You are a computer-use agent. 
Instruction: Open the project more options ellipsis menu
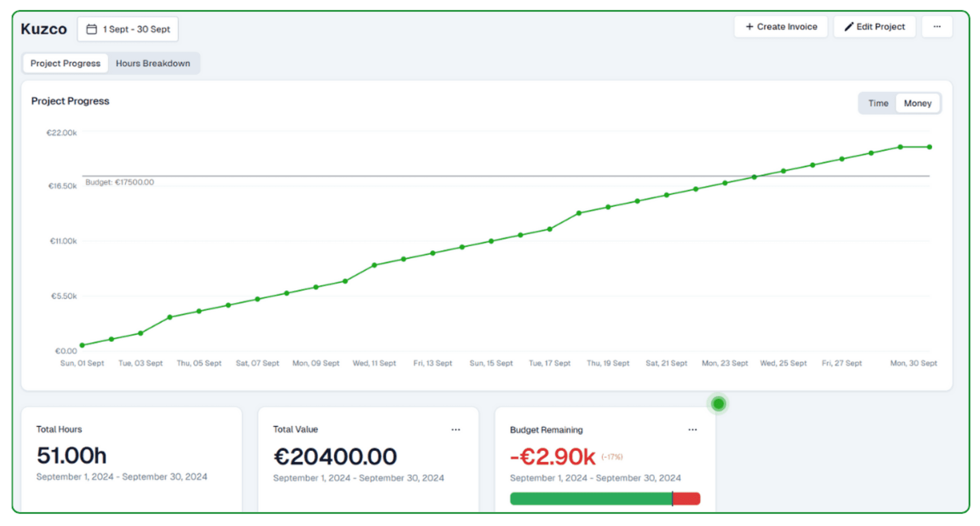pos(937,27)
